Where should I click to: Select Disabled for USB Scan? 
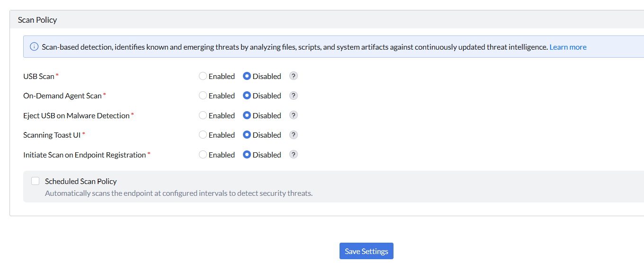[x=247, y=76]
